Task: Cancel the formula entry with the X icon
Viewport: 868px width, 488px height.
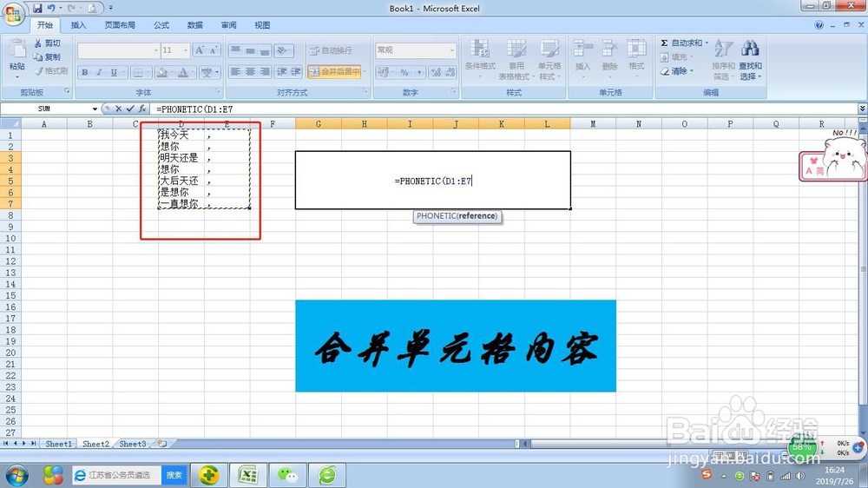Action: click(118, 109)
